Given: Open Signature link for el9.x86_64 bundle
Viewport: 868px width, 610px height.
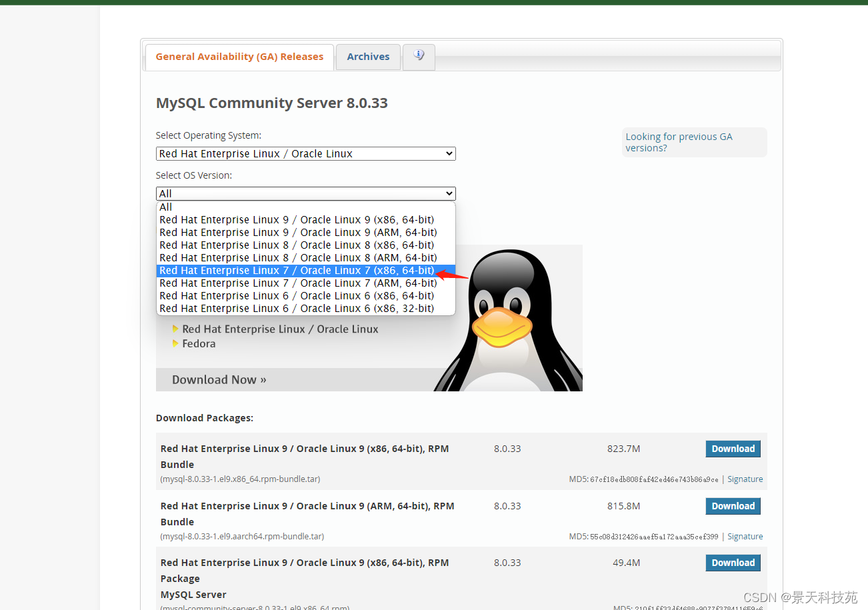Looking at the screenshot, I should click(x=745, y=479).
